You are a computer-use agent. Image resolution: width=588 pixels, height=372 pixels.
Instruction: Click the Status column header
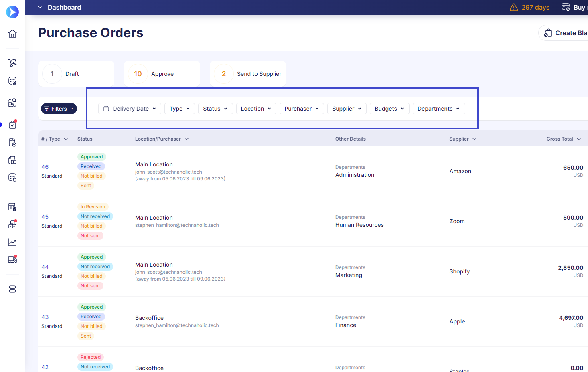click(85, 139)
